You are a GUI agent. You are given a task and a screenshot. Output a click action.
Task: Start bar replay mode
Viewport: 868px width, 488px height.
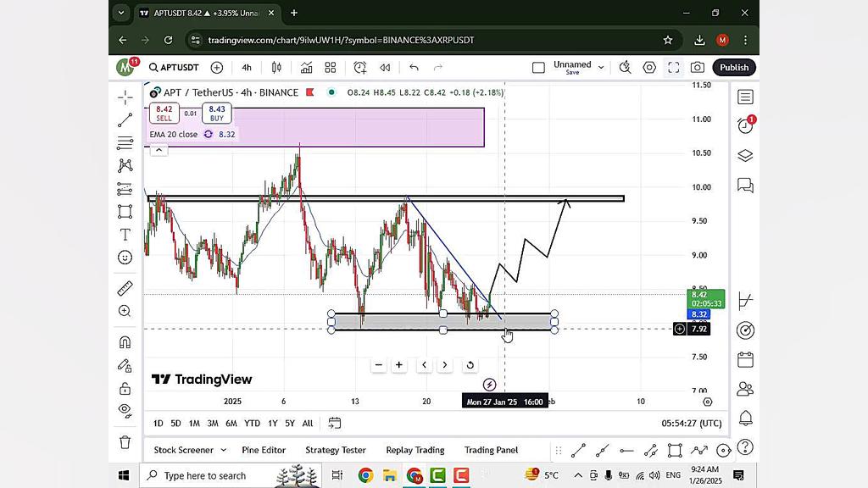click(x=385, y=68)
